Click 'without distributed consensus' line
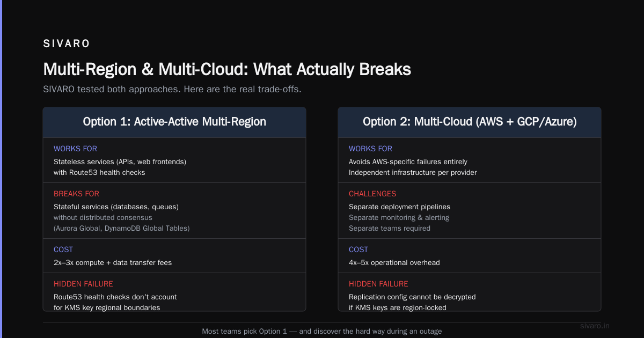The image size is (644, 338). (103, 217)
